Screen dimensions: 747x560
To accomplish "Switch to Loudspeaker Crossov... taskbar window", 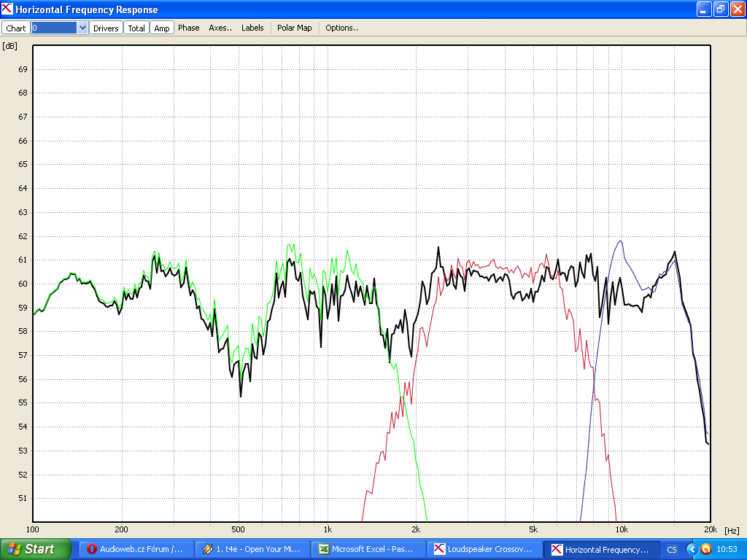I will 485,549.
